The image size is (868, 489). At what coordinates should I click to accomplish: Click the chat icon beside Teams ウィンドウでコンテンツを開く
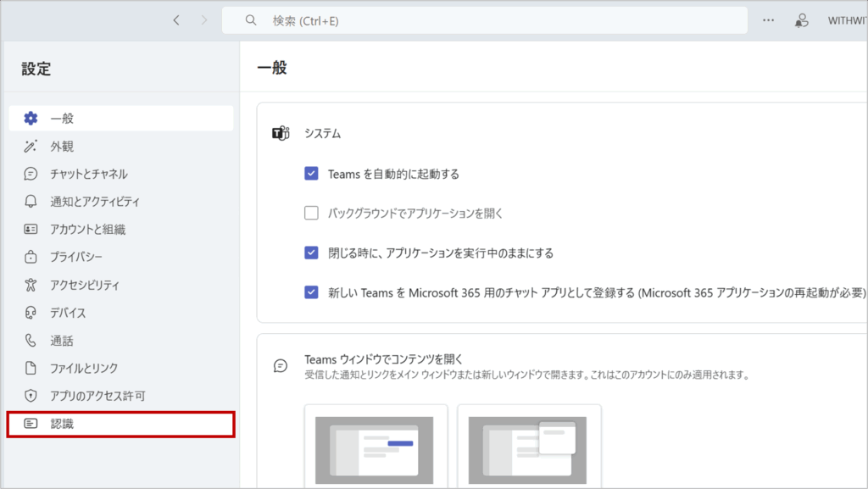(281, 365)
